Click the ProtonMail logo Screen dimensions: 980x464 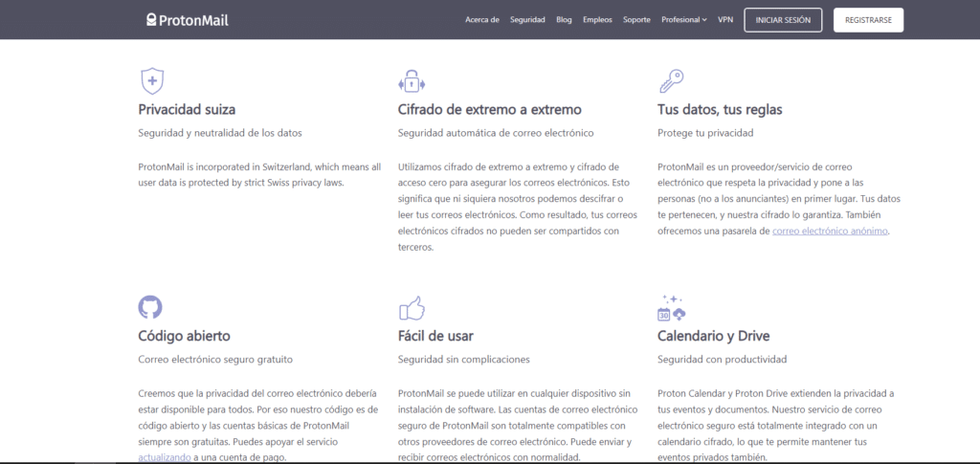point(188,20)
